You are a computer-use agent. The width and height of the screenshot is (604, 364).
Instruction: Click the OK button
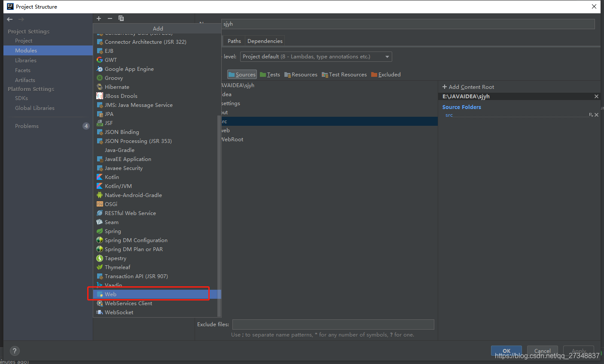click(506, 351)
